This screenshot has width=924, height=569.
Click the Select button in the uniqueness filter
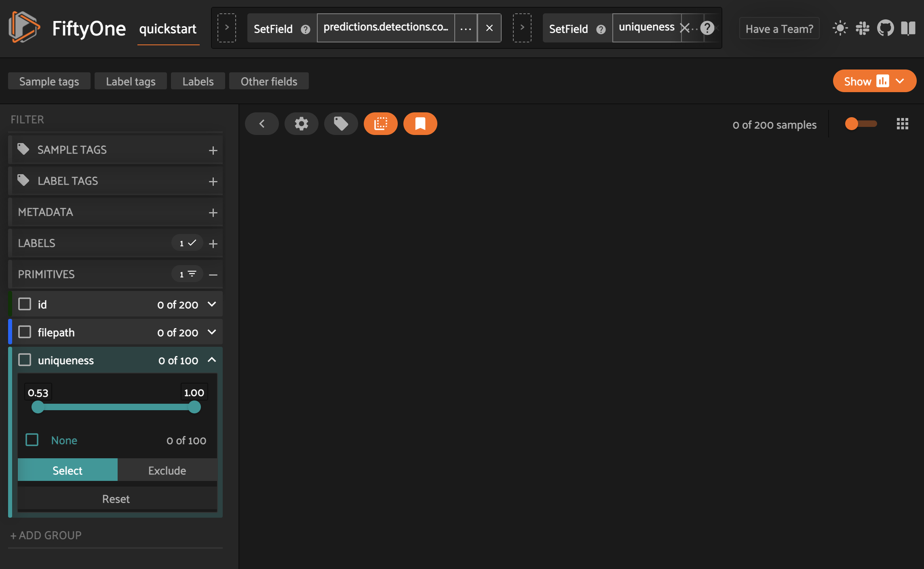(67, 470)
